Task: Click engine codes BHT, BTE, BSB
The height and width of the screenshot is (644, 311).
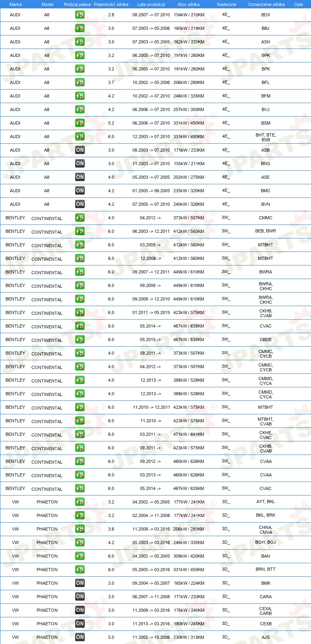Action: 266,137
